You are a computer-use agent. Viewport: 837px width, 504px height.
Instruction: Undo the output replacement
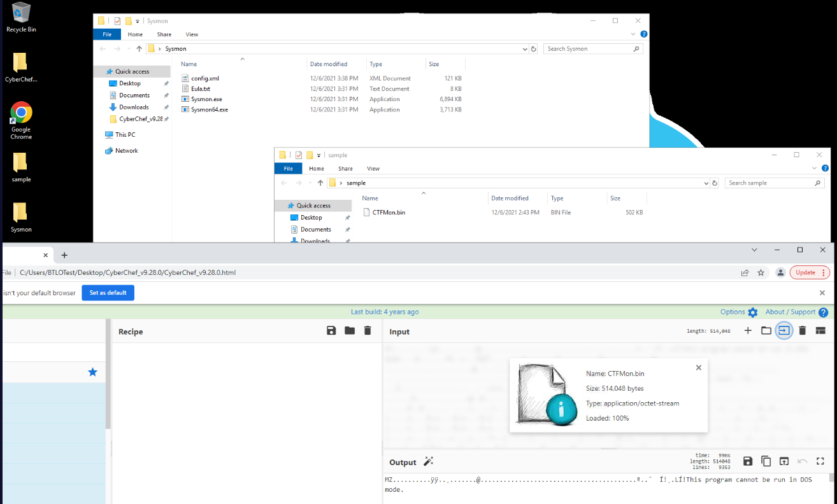803,461
